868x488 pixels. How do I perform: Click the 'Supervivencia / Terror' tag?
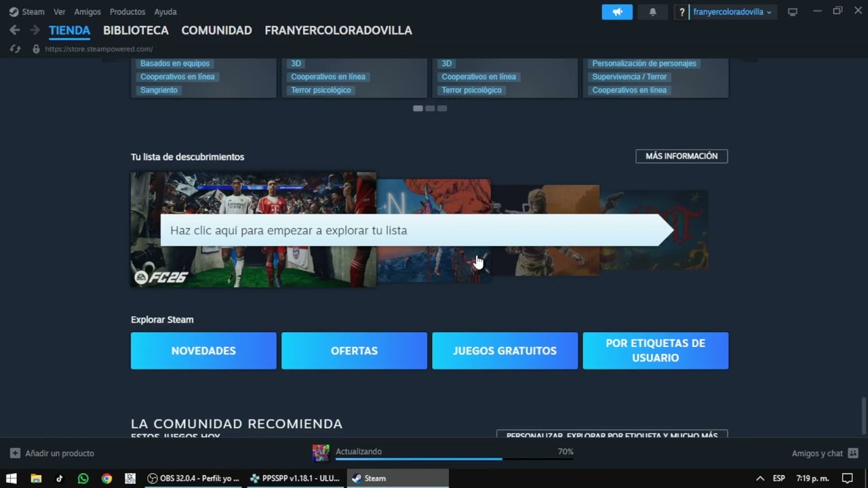[629, 77]
